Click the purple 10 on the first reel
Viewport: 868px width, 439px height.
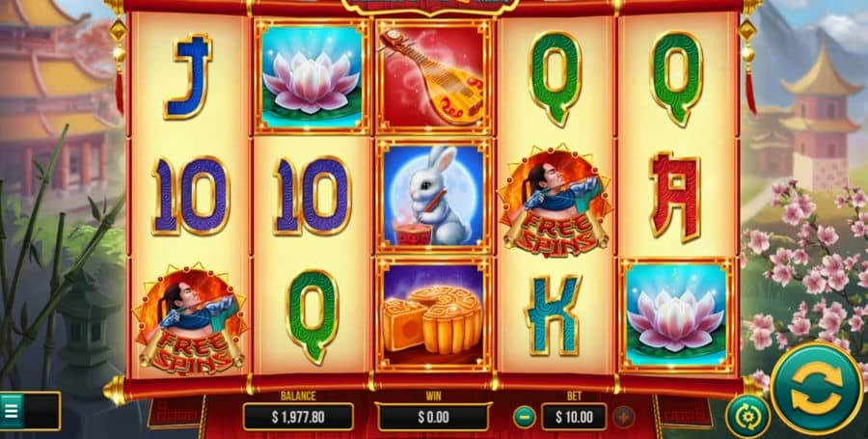click(190, 196)
